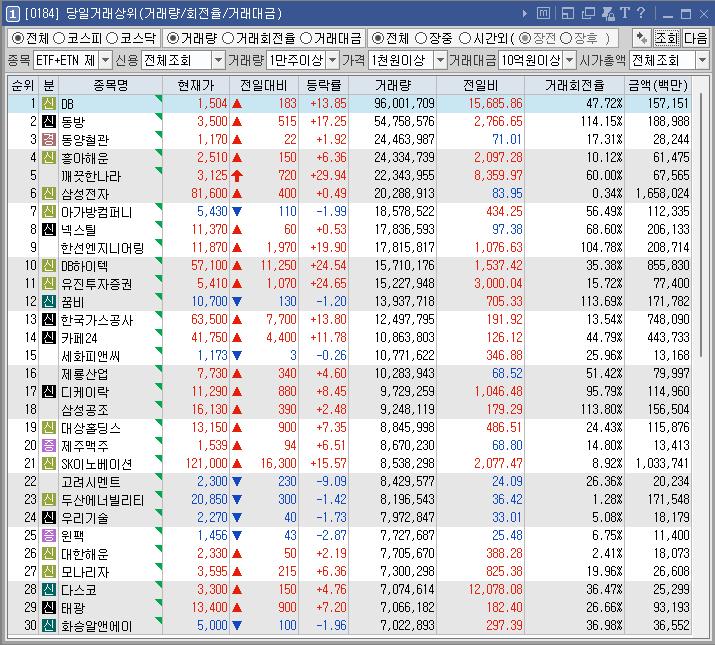715x645 pixels.
Task: Sort by the 전일비 column header
Action: click(x=480, y=85)
